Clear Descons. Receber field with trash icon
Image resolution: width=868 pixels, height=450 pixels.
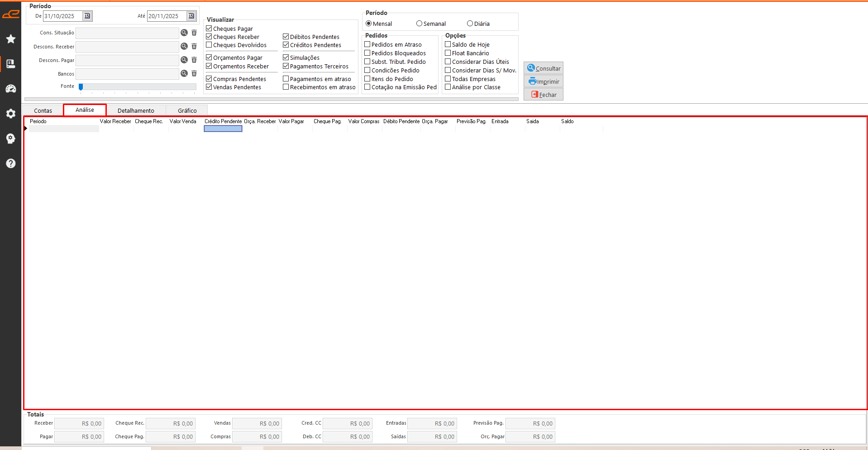(x=194, y=46)
